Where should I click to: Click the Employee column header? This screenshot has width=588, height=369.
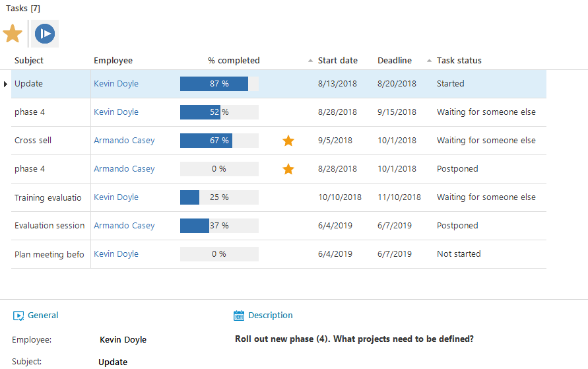(x=113, y=61)
